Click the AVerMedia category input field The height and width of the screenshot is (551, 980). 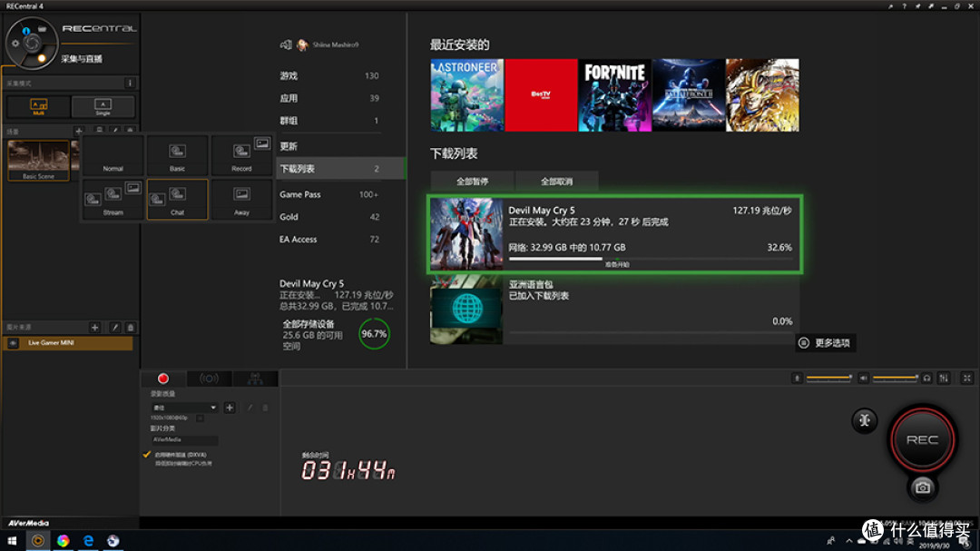point(184,439)
